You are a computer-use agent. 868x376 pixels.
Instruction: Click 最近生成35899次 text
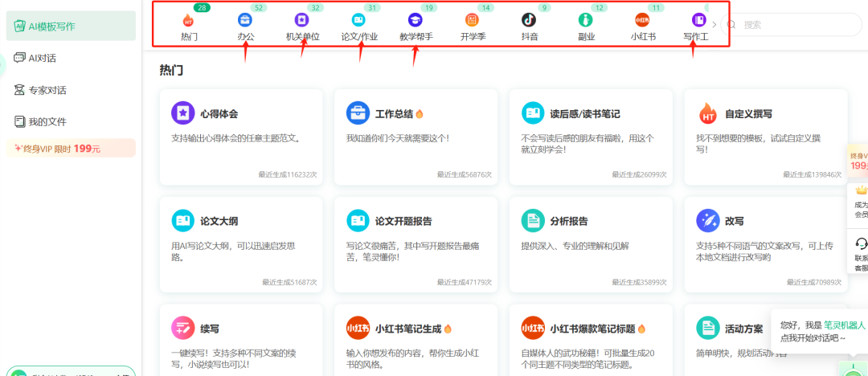pos(639,282)
